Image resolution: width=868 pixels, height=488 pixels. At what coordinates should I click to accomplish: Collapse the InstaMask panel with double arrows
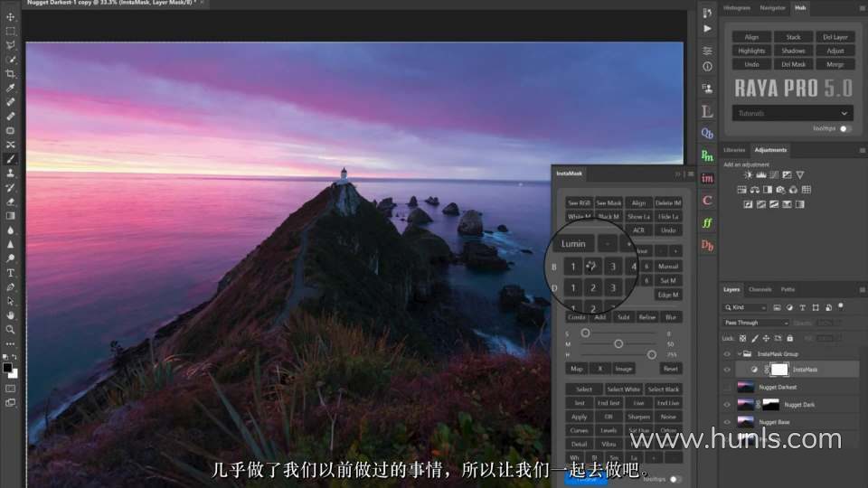tap(677, 174)
